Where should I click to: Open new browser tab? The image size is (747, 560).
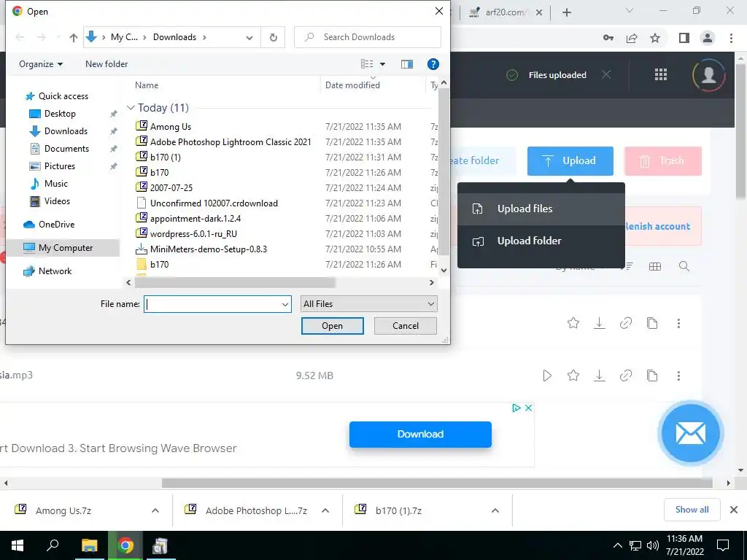pyautogui.click(x=566, y=12)
